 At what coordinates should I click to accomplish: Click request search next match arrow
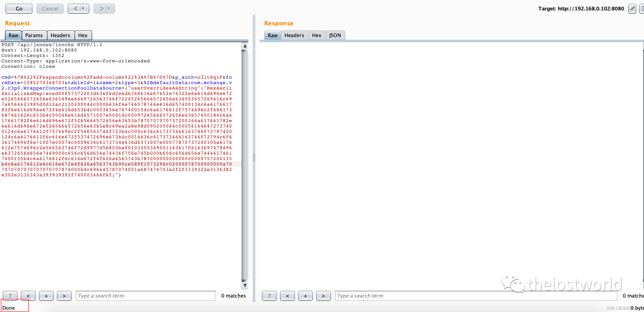click(x=64, y=296)
